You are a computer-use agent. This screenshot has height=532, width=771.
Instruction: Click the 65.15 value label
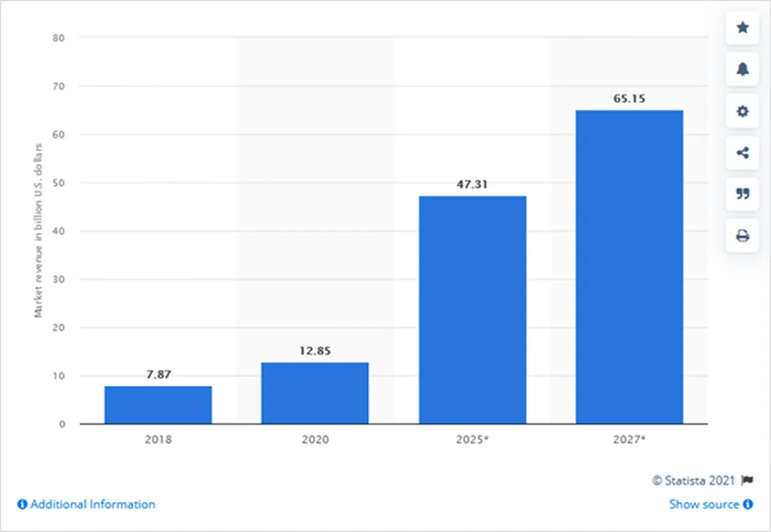pyautogui.click(x=630, y=99)
